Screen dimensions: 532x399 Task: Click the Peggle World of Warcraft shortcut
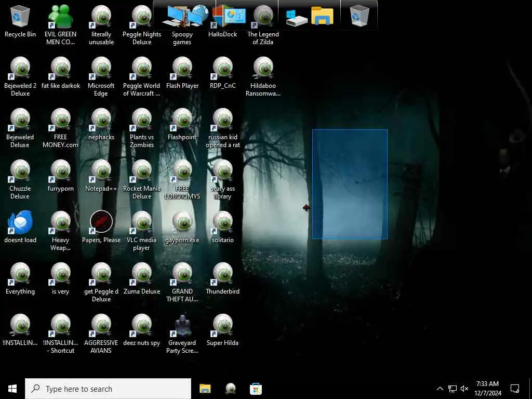coord(142,76)
